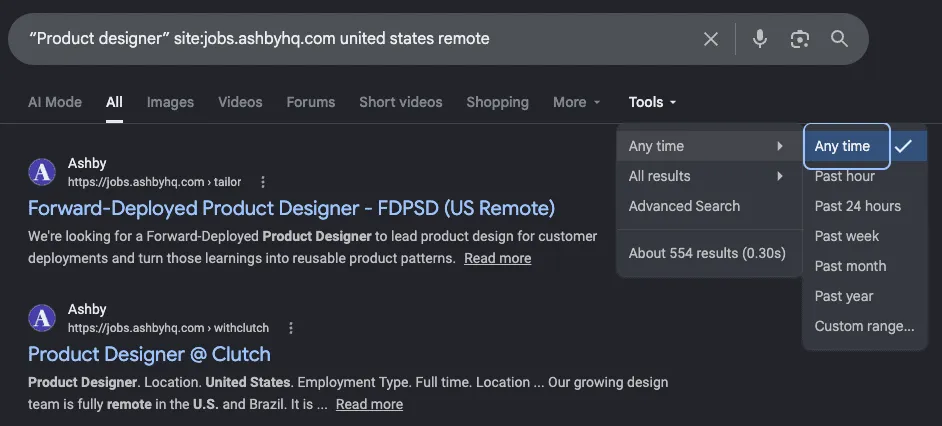
Task: Select the All results tab
Action: click(x=114, y=102)
